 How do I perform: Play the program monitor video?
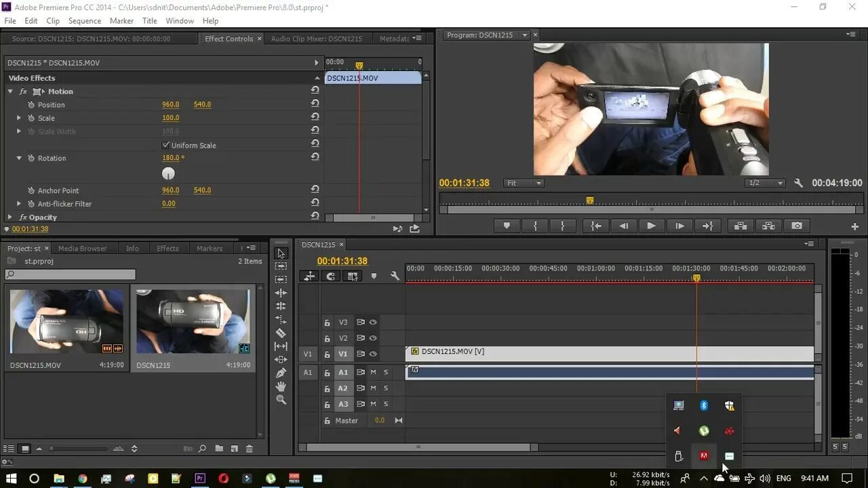tap(651, 226)
